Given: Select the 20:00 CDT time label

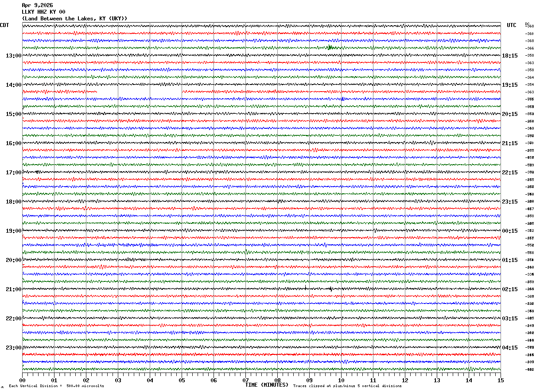Looking at the screenshot, I should pos(14,260).
